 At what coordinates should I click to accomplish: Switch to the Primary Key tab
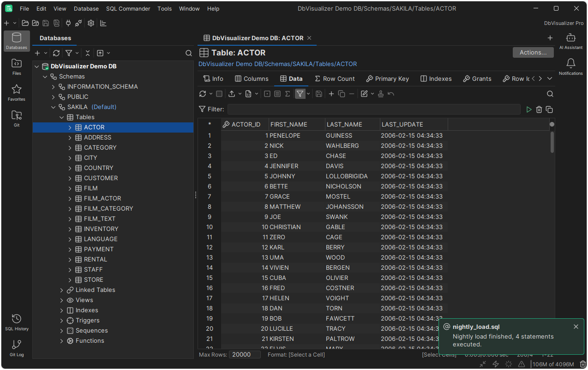pos(387,79)
